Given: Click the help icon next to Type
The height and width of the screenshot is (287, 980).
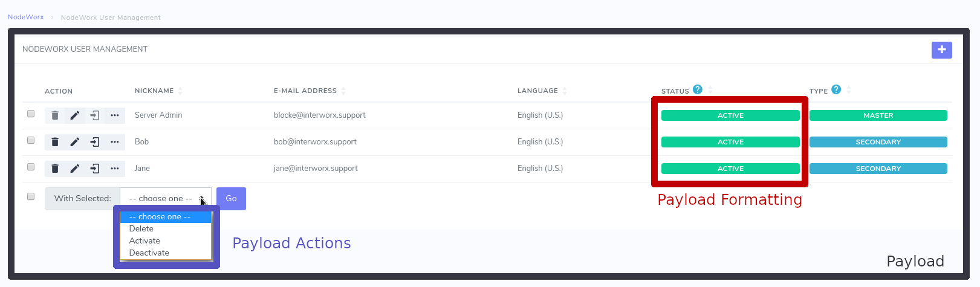Looking at the screenshot, I should (x=836, y=89).
